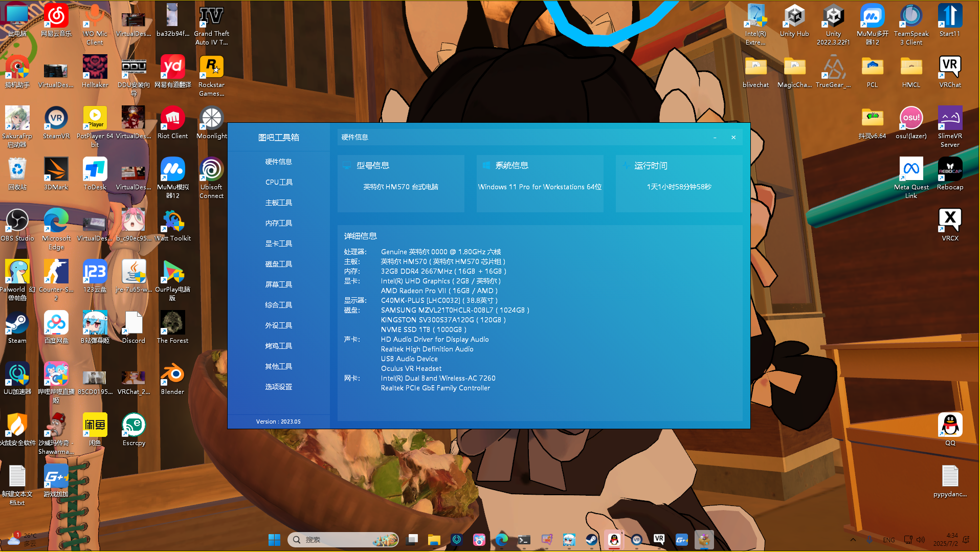This screenshot has width=980, height=552.
Task: Open the taskbar clock and date
Action: 946,540
